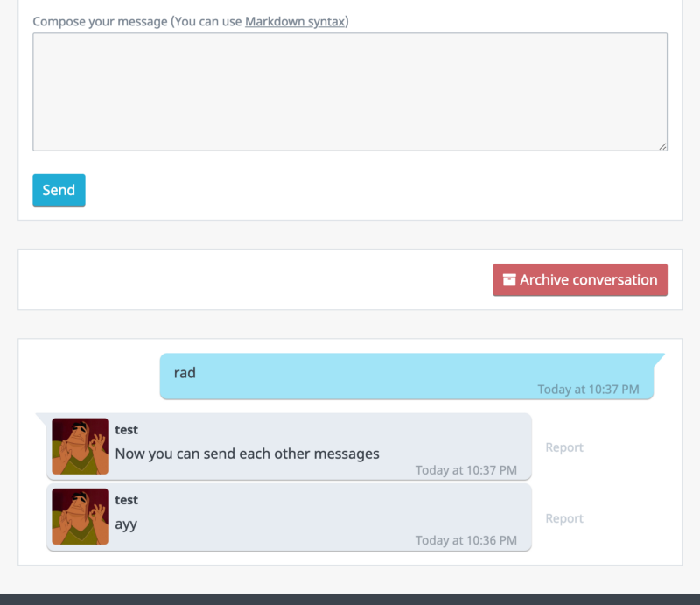Screen dimensions: 700x605
Task: Open the Markdown syntax link
Action: [295, 21]
